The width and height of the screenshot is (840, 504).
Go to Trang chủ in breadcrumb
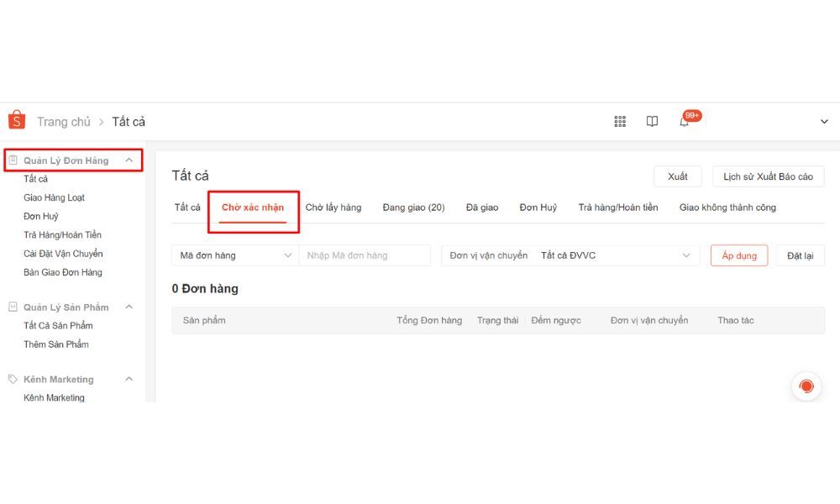tap(64, 122)
